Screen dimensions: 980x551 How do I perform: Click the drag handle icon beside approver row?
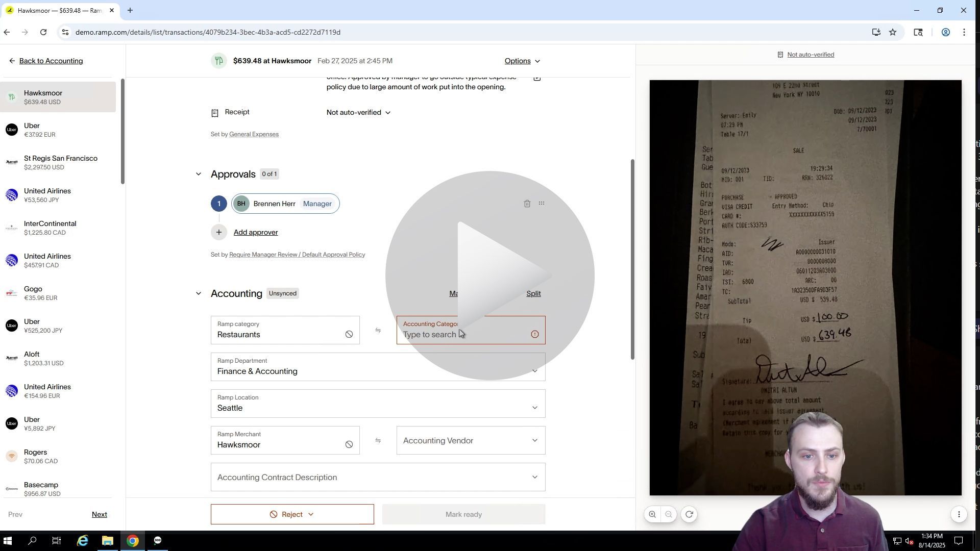542,204
